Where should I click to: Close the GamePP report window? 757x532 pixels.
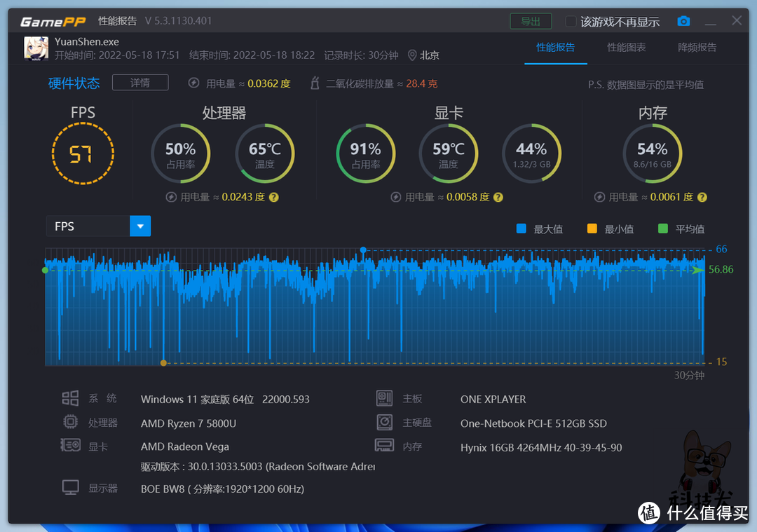pyautogui.click(x=737, y=20)
